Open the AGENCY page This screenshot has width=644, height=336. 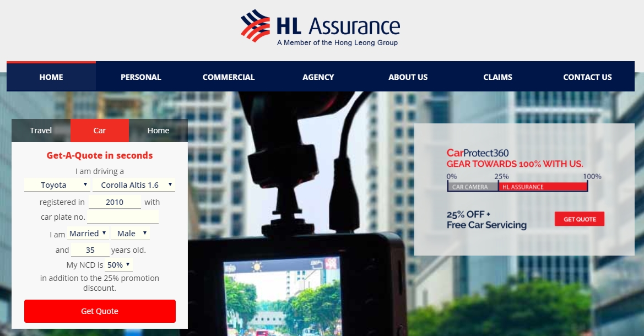tap(318, 77)
